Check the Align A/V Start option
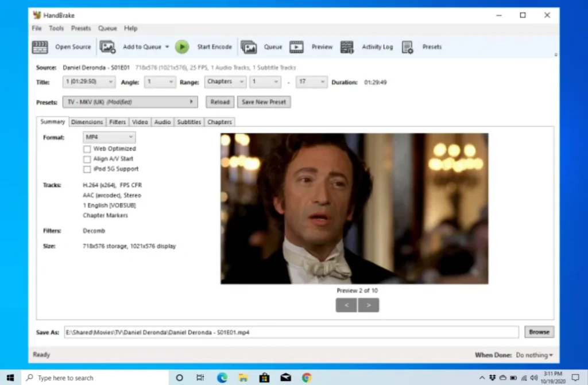This screenshot has width=588, height=385. 87,159
